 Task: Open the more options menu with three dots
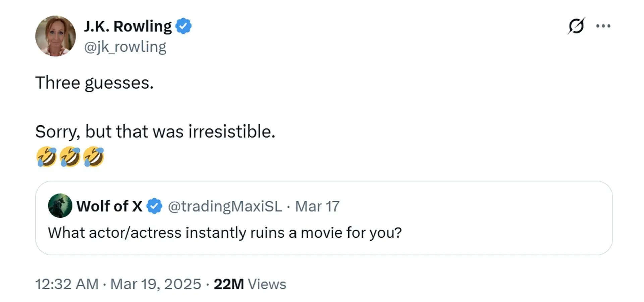[603, 26]
